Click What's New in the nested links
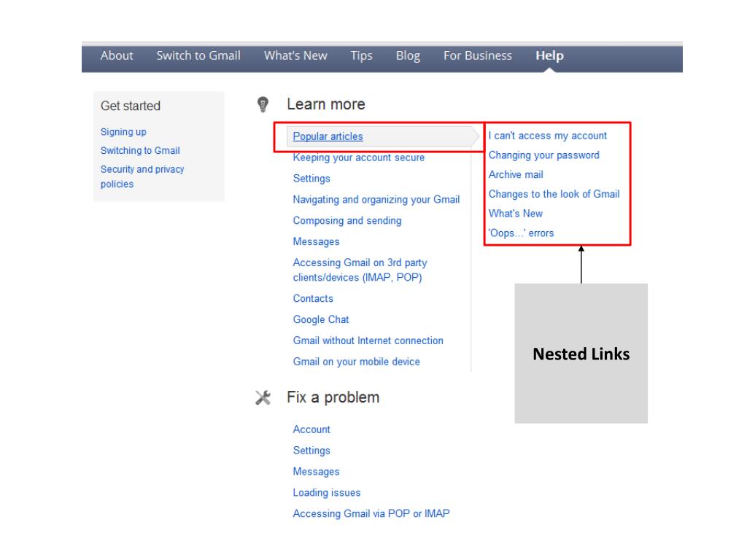Screen dimensions: 747x560 pyautogui.click(x=516, y=214)
